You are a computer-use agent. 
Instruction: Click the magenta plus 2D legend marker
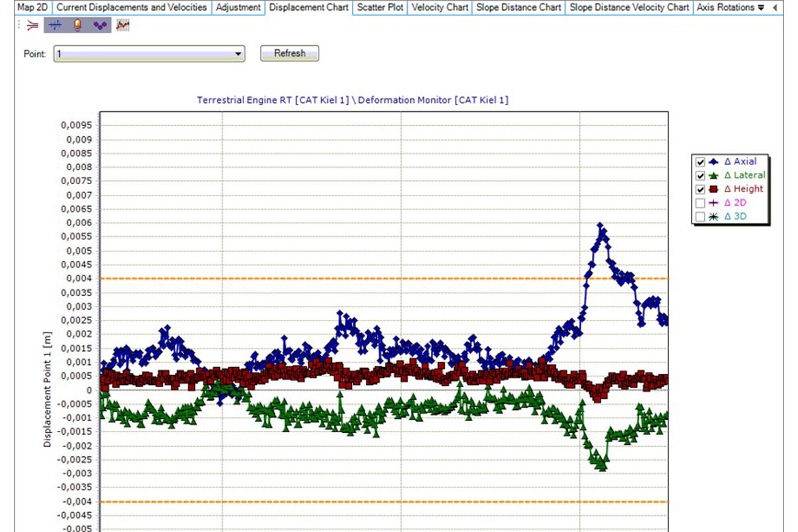pyautogui.click(x=714, y=203)
